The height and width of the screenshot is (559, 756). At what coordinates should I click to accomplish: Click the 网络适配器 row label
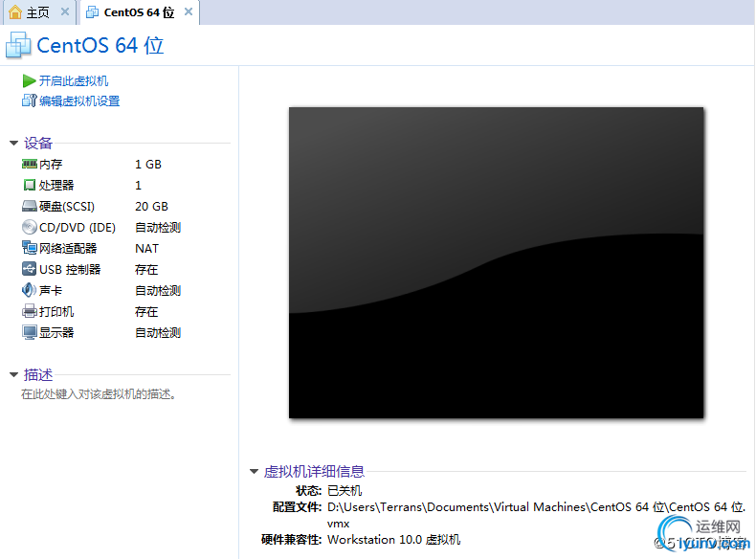(x=68, y=248)
